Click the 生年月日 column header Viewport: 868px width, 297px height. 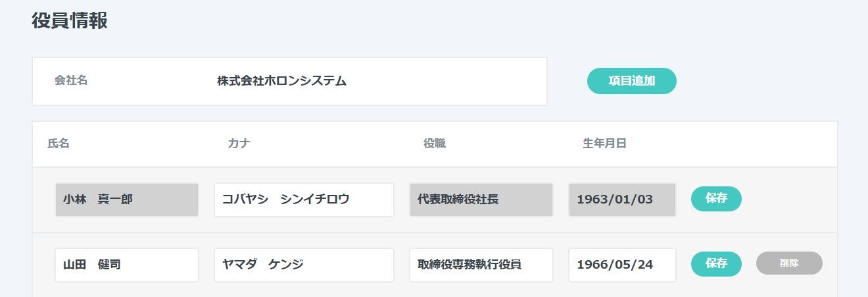click(x=604, y=144)
